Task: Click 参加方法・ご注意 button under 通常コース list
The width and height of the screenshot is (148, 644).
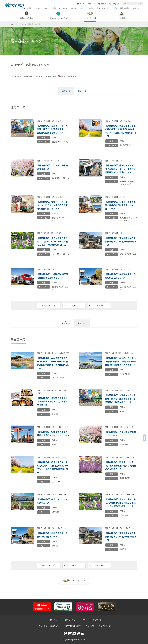Action: (x=49, y=306)
